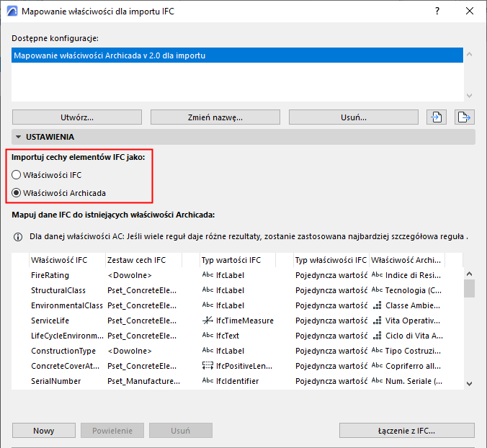Image resolution: width=487 pixels, height=448 pixels.
Task: Click the Nowy button
Action: pyautogui.click(x=44, y=430)
